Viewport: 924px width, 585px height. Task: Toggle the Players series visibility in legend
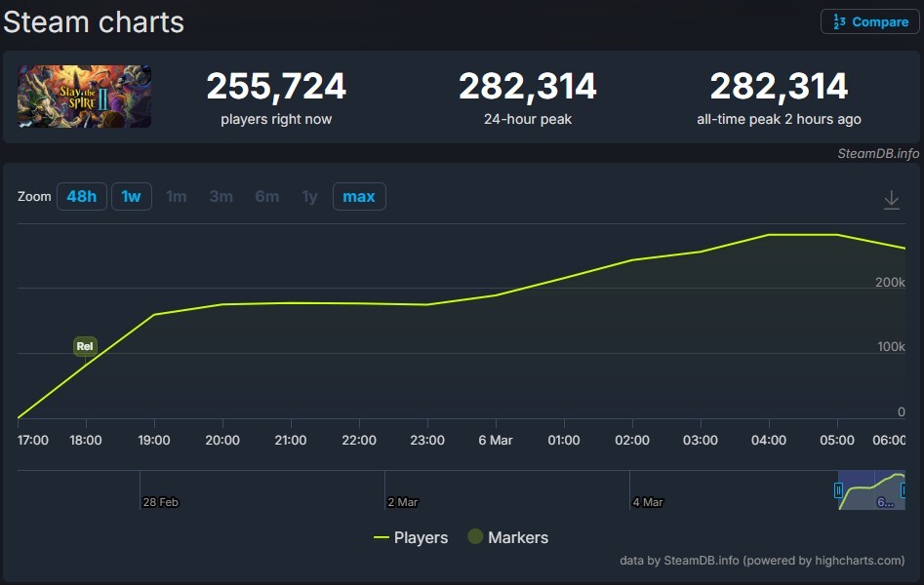tap(415, 537)
